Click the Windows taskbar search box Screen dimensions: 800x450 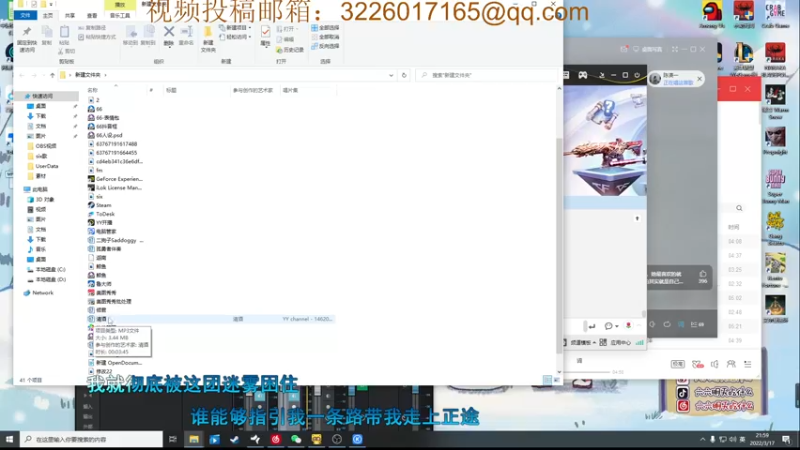pyautogui.click(x=92, y=439)
